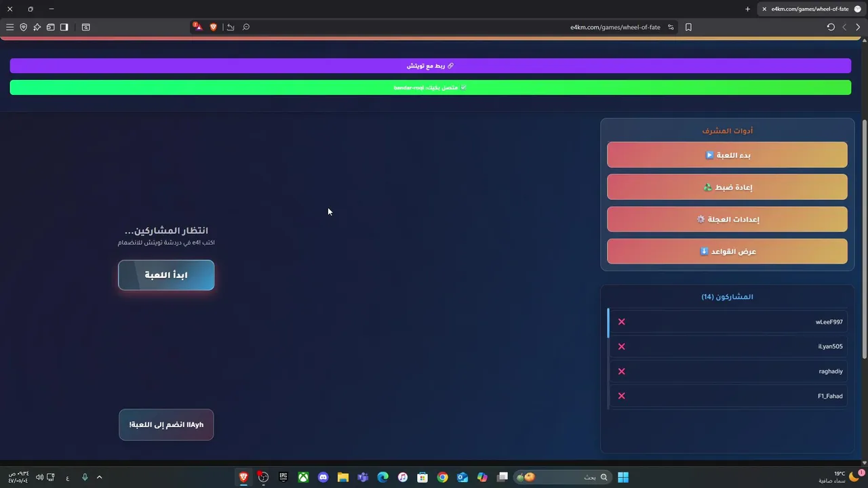The width and height of the screenshot is (868, 488).
Task: Click the Brave Rewards triangle icon
Action: click(x=197, y=26)
